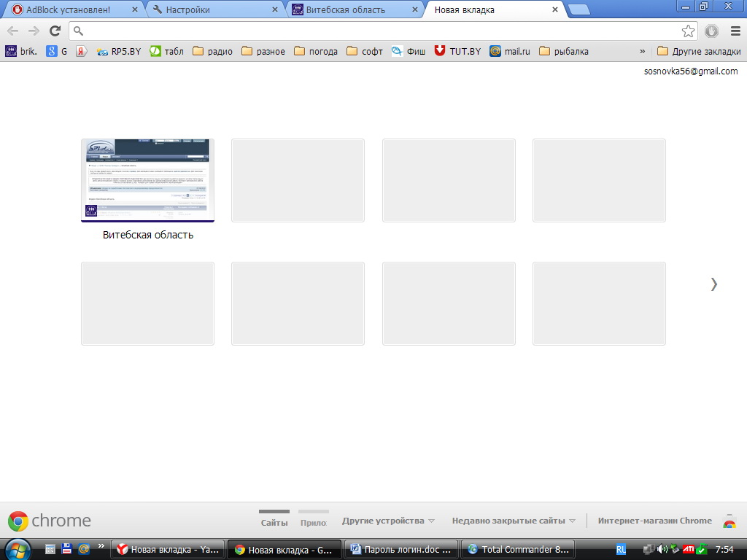
Task: Expand the Другие устройства dropdown
Action: click(x=388, y=521)
